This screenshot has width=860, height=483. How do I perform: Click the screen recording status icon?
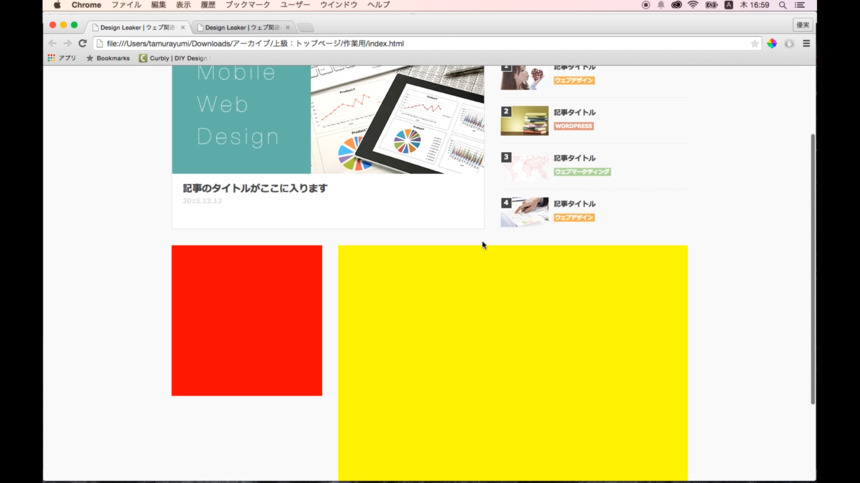(646, 5)
